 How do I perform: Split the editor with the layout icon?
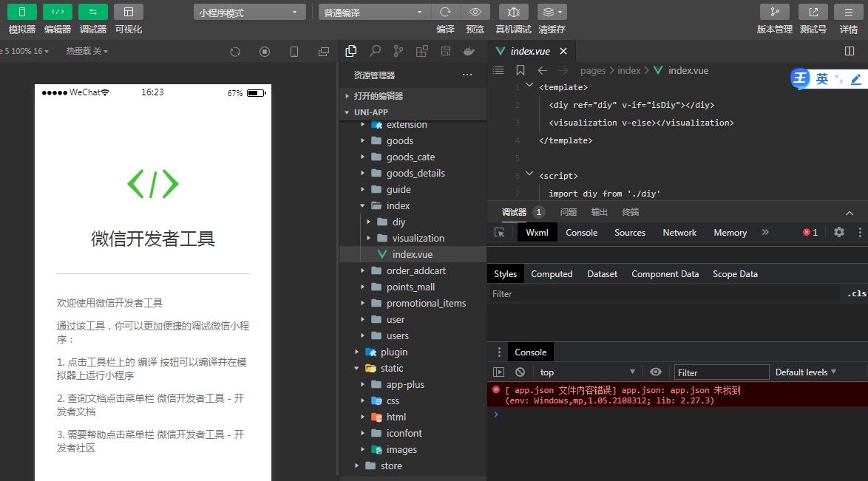850,51
